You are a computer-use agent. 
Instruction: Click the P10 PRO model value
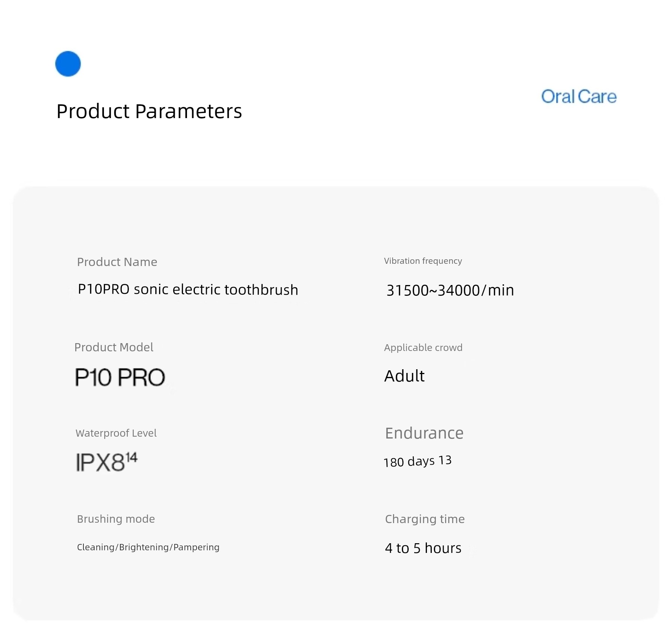[120, 377]
